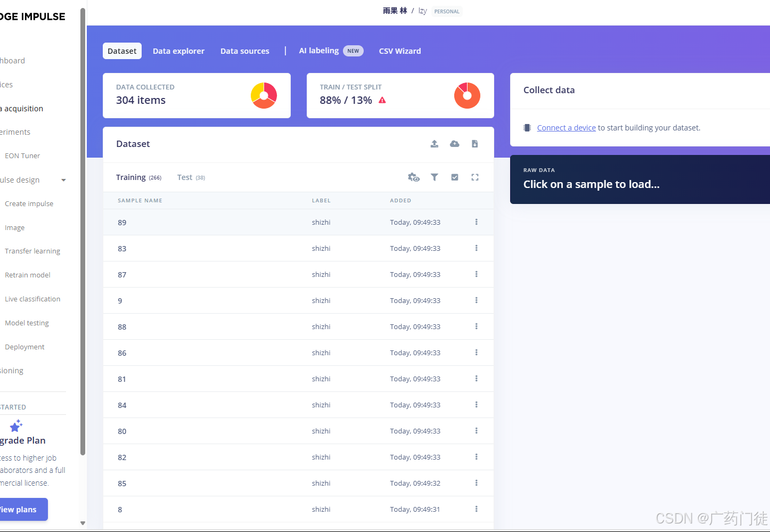770x532 pixels.
Task: Open three-dot menu for sample 9
Action: [477, 300]
